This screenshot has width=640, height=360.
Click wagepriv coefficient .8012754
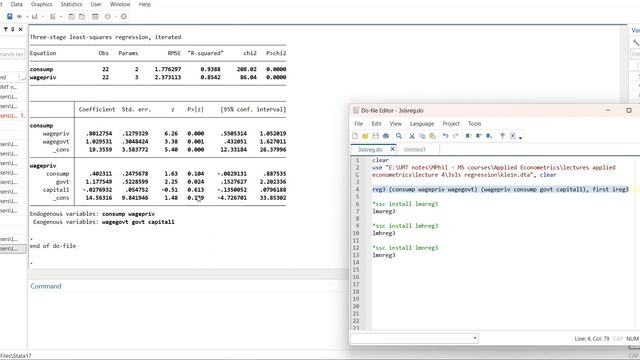point(99,133)
